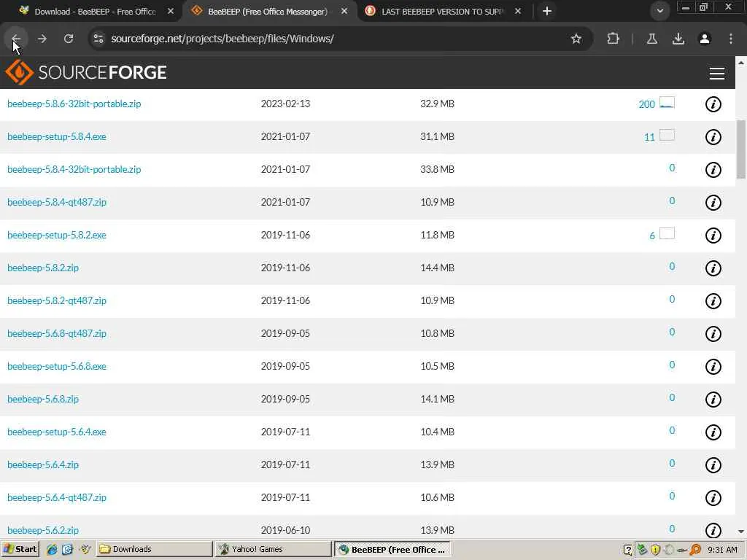Download beebeep-5.6.8.zip

[43, 400]
